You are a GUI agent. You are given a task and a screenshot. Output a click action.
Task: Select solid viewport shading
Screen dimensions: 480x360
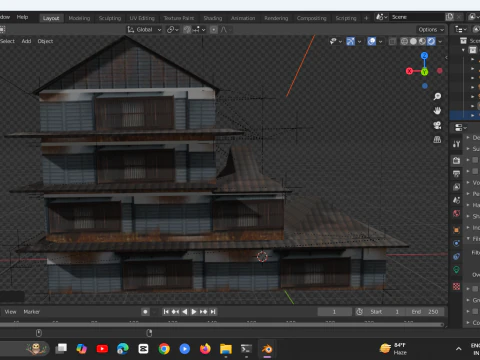click(x=413, y=41)
